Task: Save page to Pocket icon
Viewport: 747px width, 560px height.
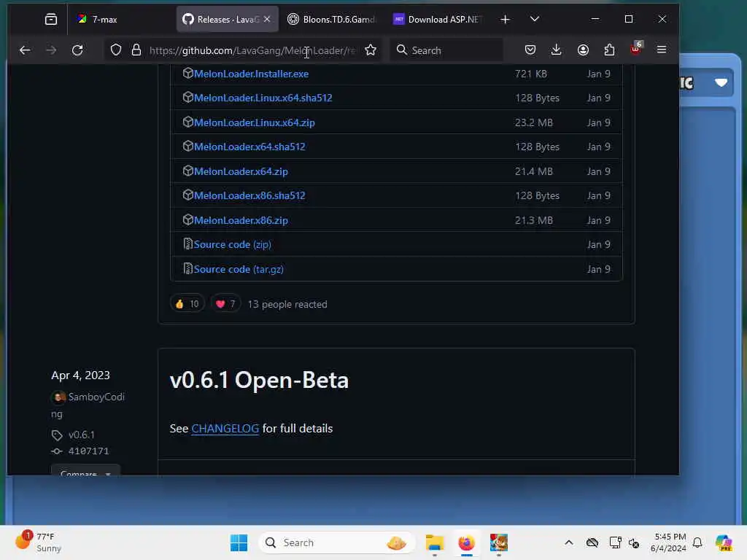Action: 530,50
